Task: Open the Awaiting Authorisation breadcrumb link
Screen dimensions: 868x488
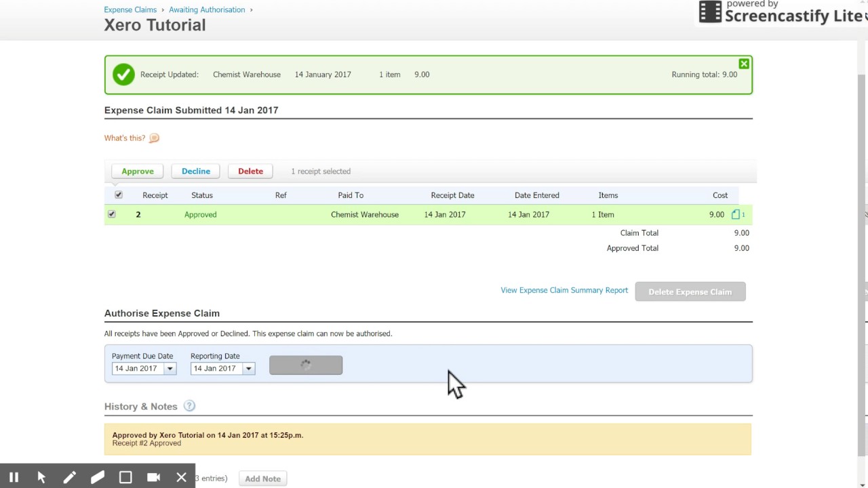Action: [x=207, y=9]
